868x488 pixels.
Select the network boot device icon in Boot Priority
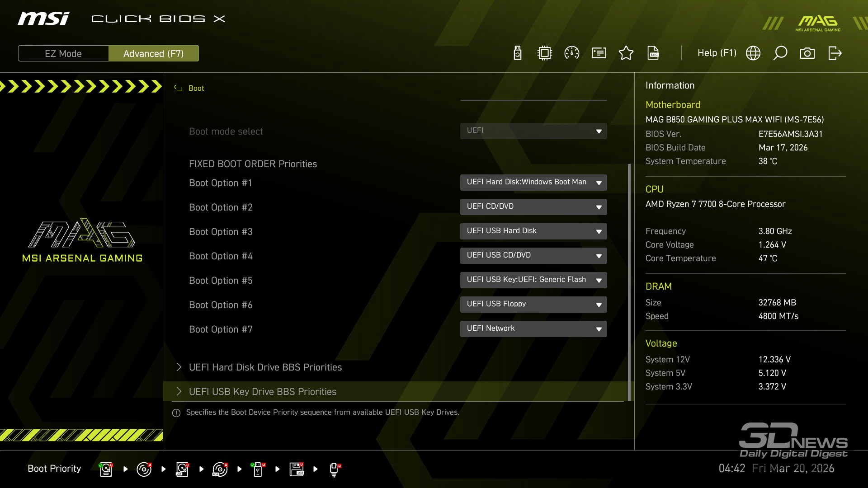334,469
